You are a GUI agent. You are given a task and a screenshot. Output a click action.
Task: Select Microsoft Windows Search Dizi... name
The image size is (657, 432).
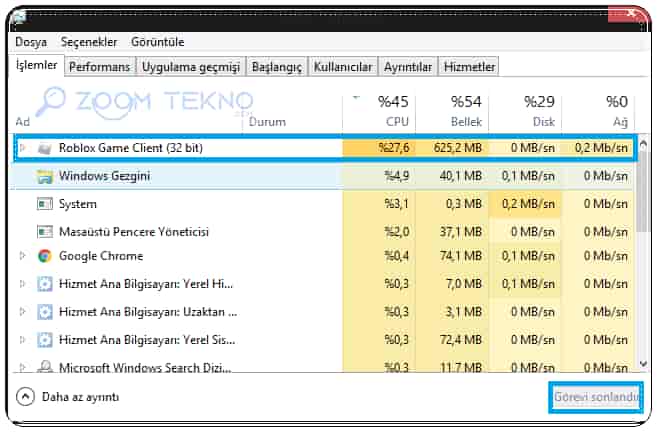[x=145, y=367]
